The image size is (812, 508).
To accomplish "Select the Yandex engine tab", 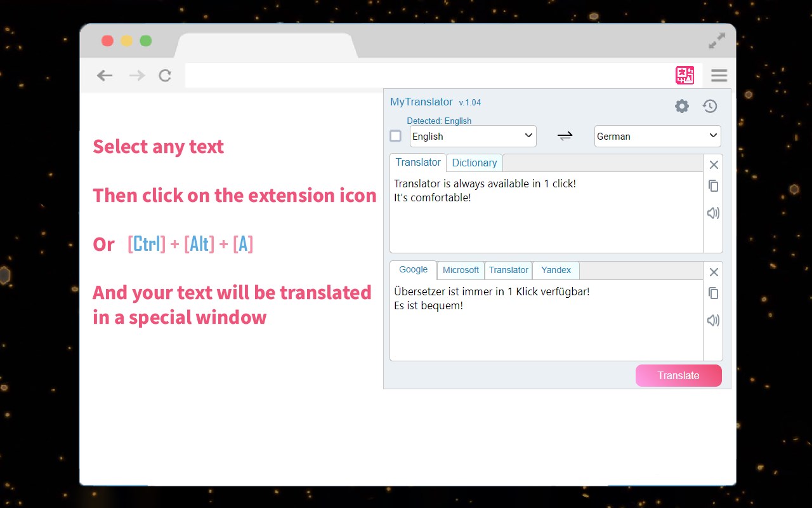I will click(556, 271).
